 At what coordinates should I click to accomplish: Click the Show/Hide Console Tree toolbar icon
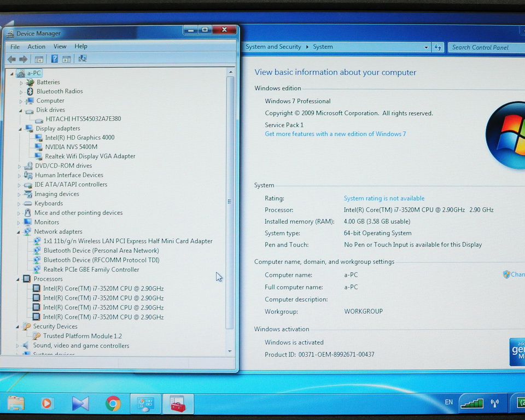pyautogui.click(x=39, y=59)
